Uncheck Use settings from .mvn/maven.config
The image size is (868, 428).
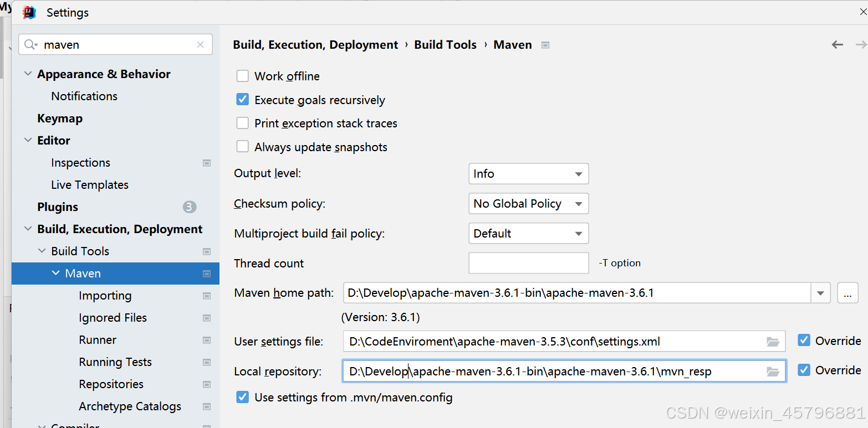click(x=242, y=397)
